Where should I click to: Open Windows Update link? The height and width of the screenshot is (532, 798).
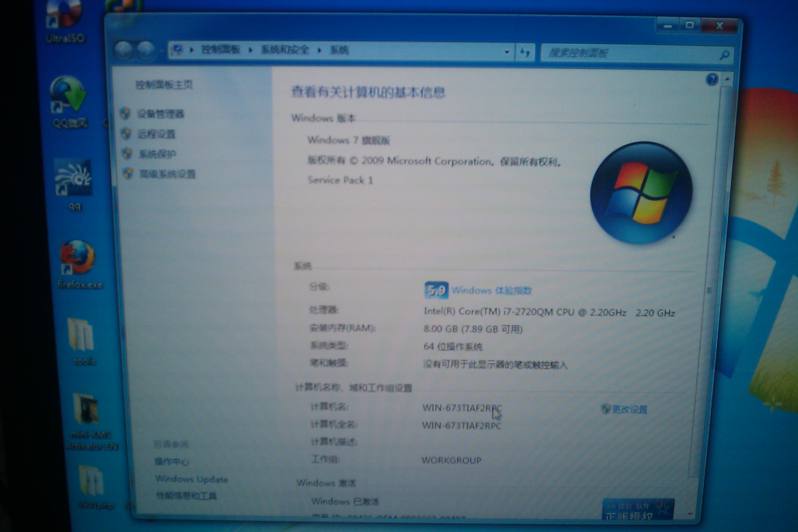pos(192,479)
